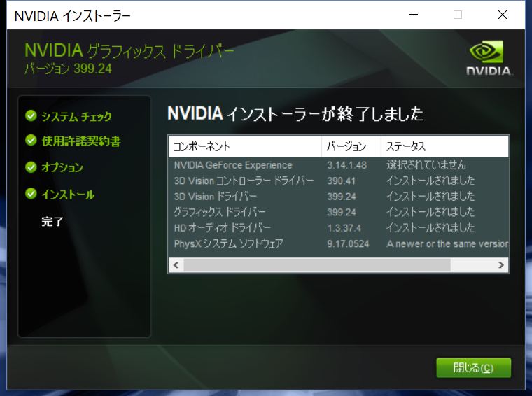Screen dimensions: 532x396
Task: Click version value 3.14.1.48
Action: pyautogui.click(x=346, y=165)
